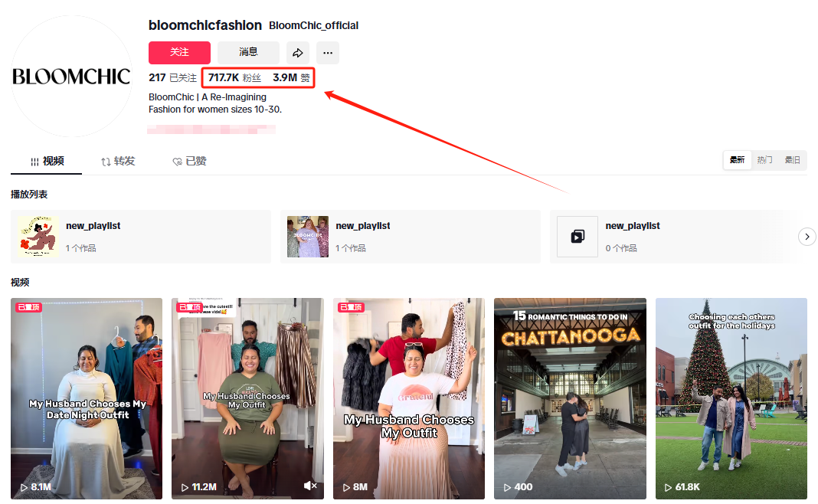Screen dimensions: 818x504
Task: Click the 消息 (Message) button
Action: pos(248,52)
